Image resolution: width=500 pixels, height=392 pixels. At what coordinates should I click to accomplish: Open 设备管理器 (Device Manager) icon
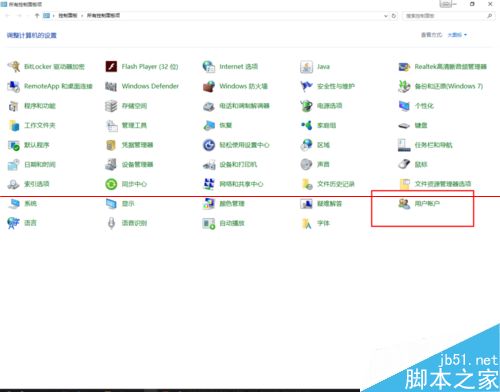pos(111,164)
